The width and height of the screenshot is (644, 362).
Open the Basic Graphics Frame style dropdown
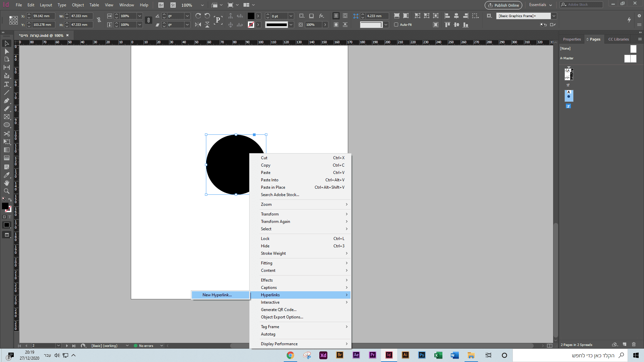pos(554,16)
